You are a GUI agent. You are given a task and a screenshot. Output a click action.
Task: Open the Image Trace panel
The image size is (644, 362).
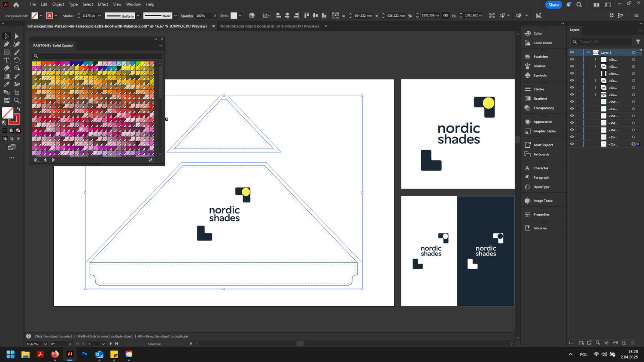542,201
